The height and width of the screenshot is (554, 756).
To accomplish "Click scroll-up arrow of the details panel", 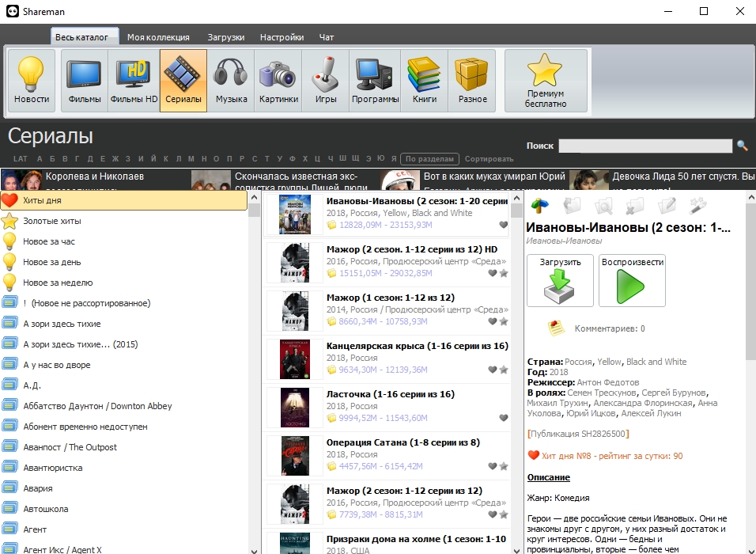I will (750, 197).
